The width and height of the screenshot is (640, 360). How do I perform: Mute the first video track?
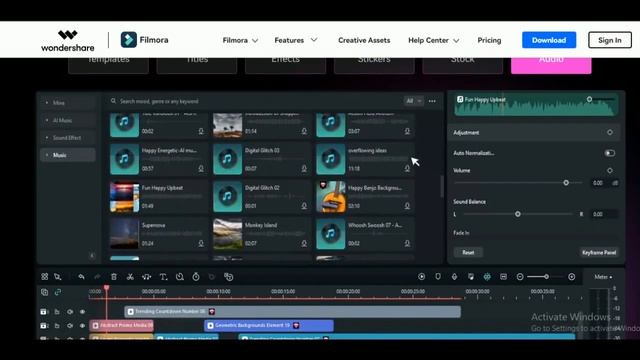point(70,311)
